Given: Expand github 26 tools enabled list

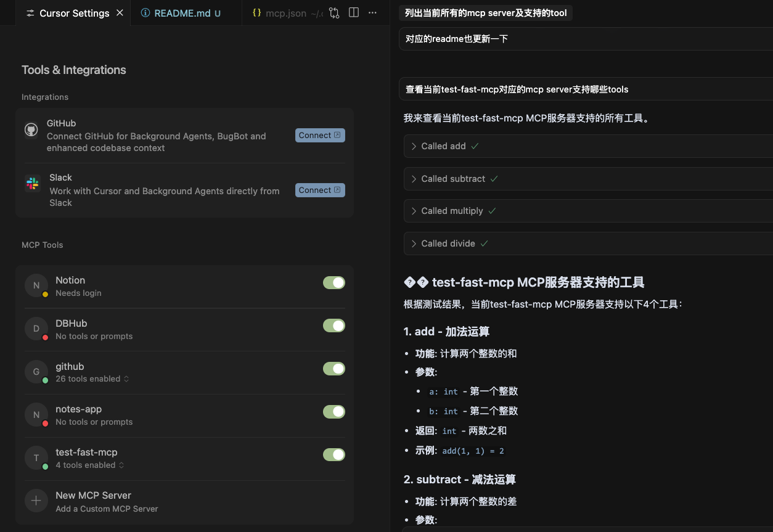Looking at the screenshot, I should (x=91, y=379).
